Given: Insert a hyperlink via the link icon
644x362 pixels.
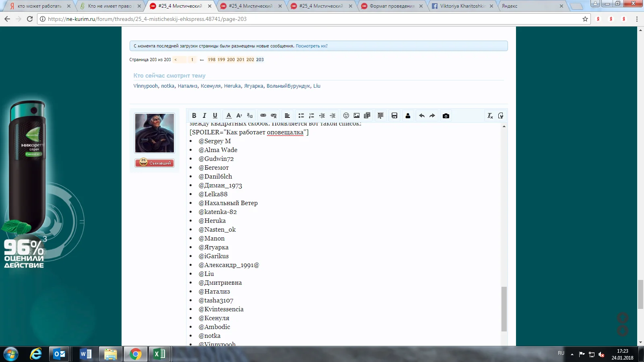Looking at the screenshot, I should (x=263, y=116).
